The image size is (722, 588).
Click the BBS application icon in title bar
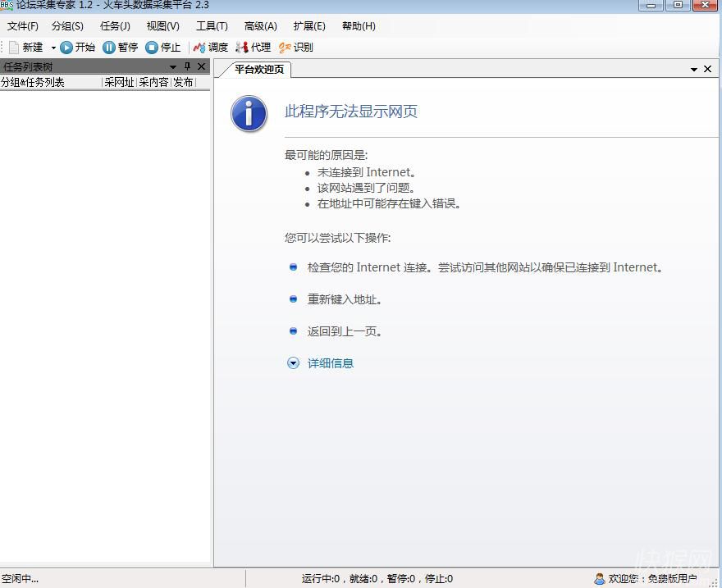point(7,5)
